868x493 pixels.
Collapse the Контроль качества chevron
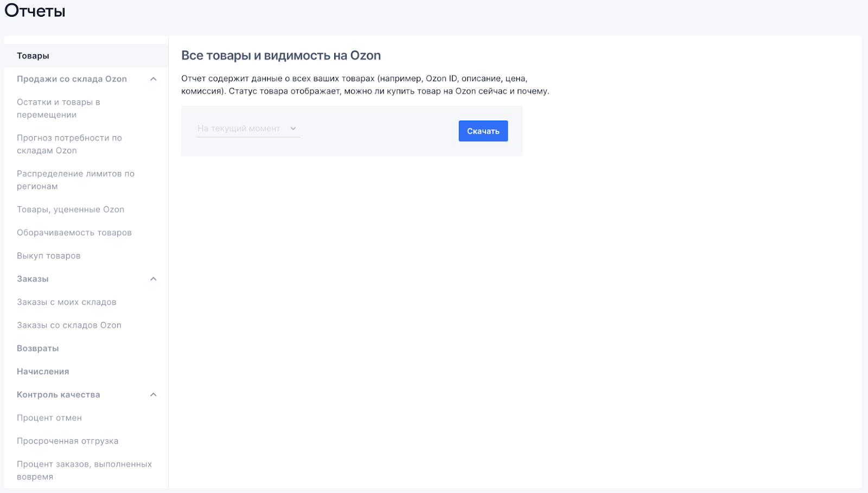pyautogui.click(x=154, y=395)
